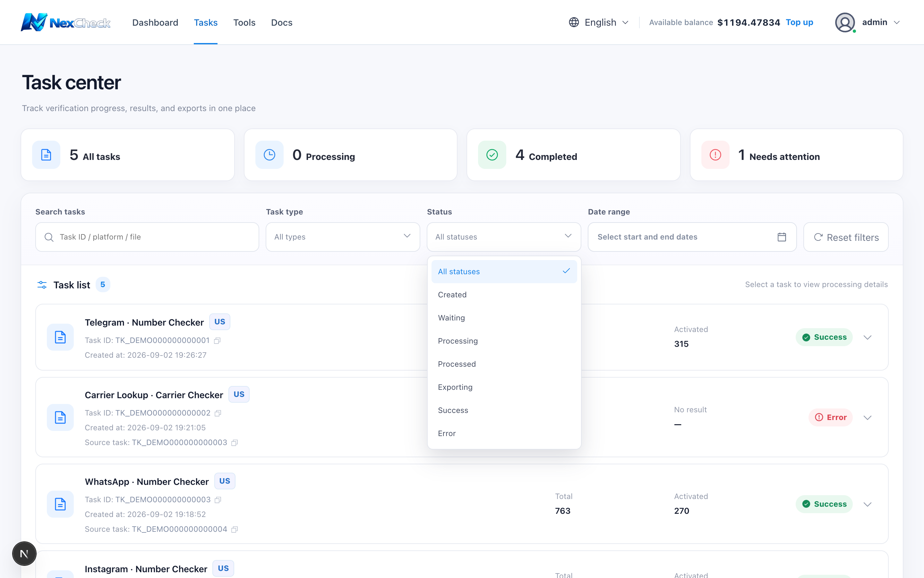Click the Task list count badge 5
This screenshot has height=578, width=924.
[x=103, y=285]
